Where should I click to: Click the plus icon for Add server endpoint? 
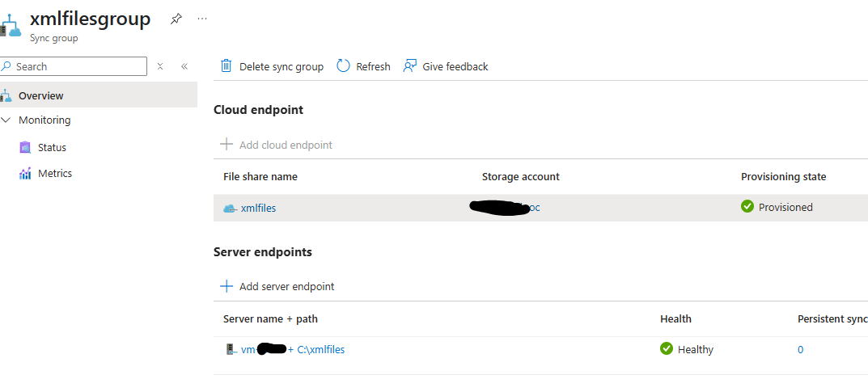click(x=227, y=286)
